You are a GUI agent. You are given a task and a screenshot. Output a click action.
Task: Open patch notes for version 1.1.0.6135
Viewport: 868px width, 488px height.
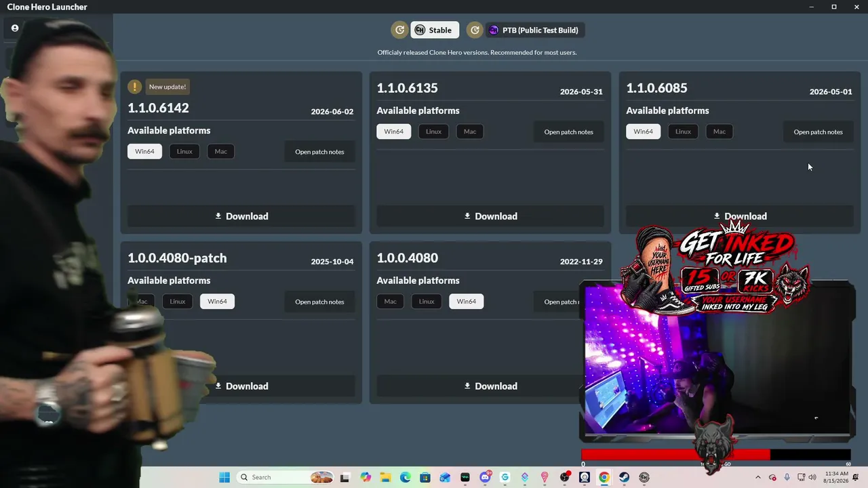568,131
